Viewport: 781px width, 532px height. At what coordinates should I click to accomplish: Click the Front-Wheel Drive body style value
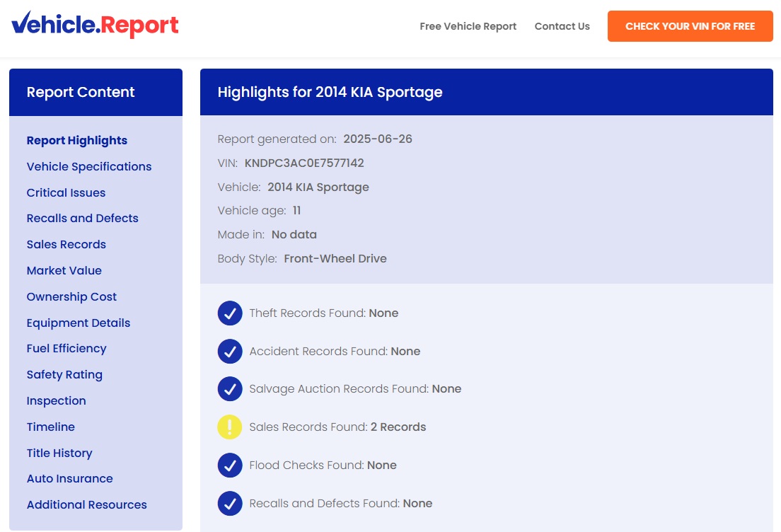335,258
